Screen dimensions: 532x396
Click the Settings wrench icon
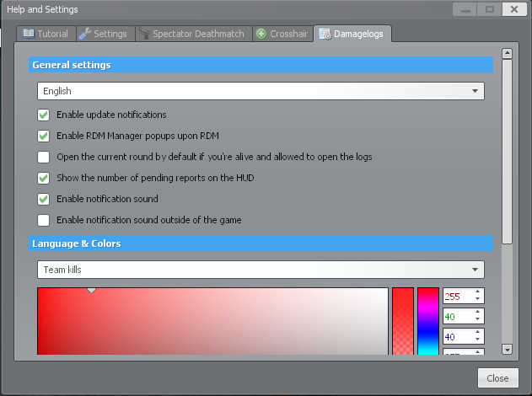[84, 34]
